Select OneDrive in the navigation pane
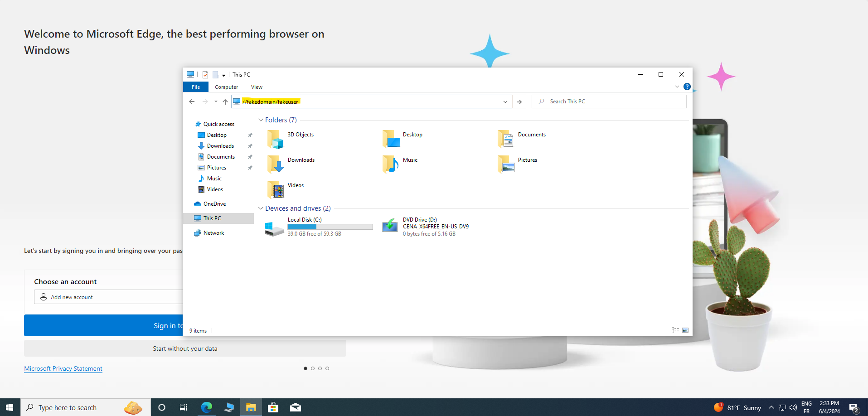This screenshot has height=416, width=868. pyautogui.click(x=214, y=204)
